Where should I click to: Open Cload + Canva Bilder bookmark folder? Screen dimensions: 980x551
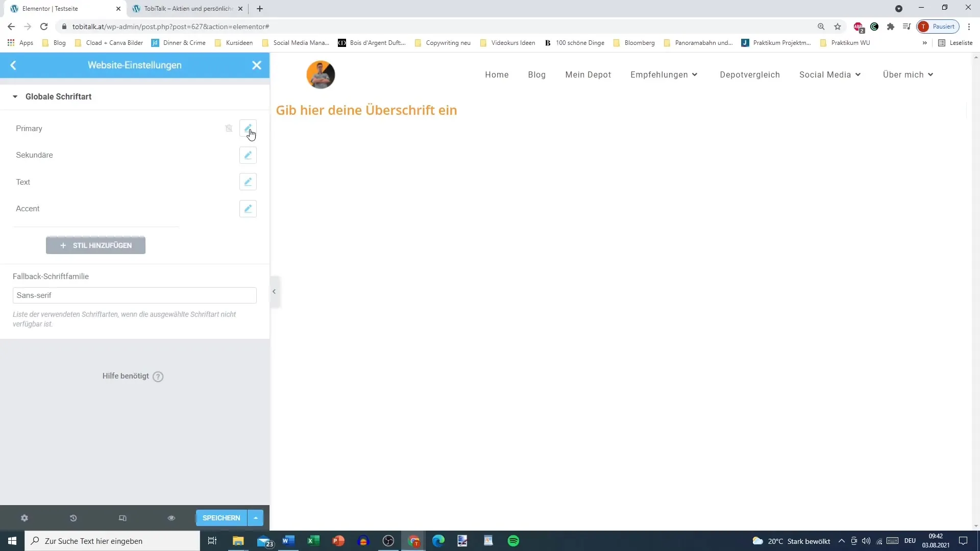109,43
